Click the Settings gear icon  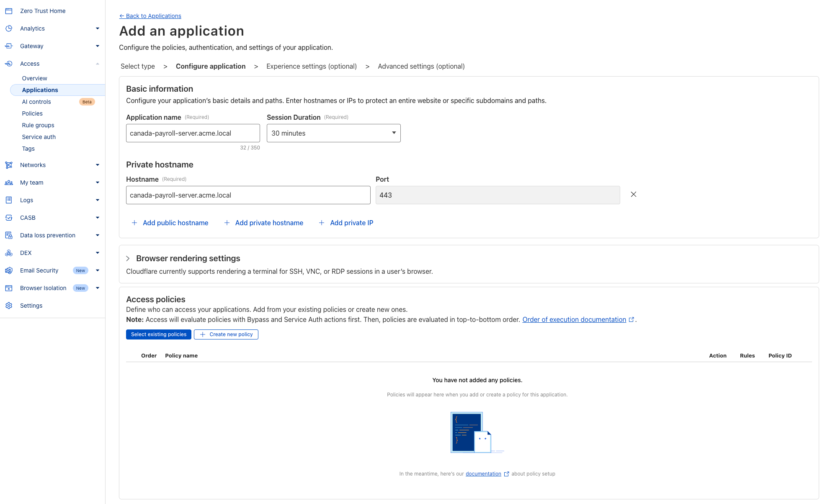pos(9,305)
